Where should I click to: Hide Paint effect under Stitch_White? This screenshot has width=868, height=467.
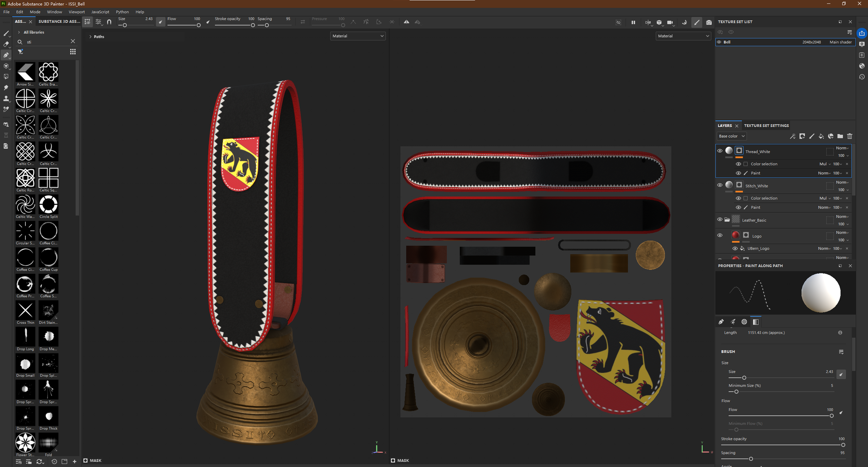pos(738,207)
